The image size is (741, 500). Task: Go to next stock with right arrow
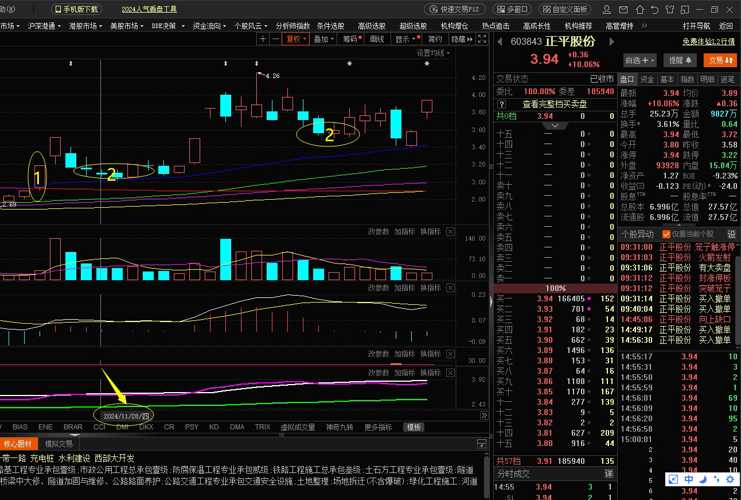613,41
